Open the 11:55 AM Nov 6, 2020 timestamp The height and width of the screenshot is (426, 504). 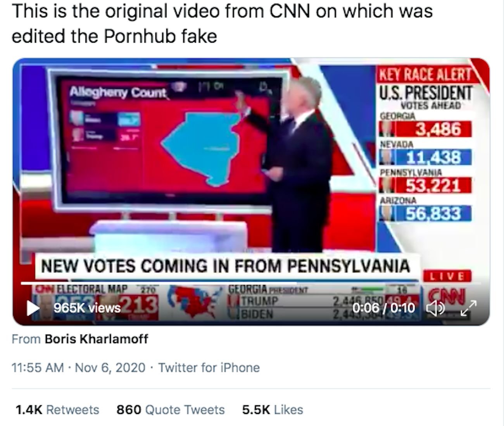(79, 368)
